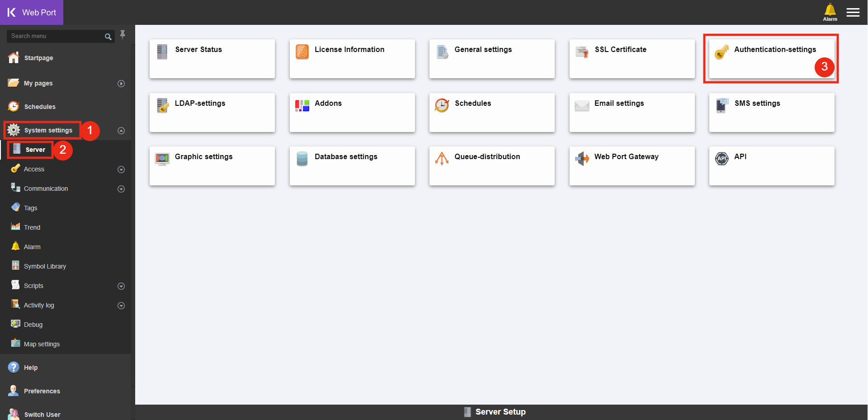
Task: Click the Web Port Gateway arrow icon
Action: pyautogui.click(x=582, y=159)
